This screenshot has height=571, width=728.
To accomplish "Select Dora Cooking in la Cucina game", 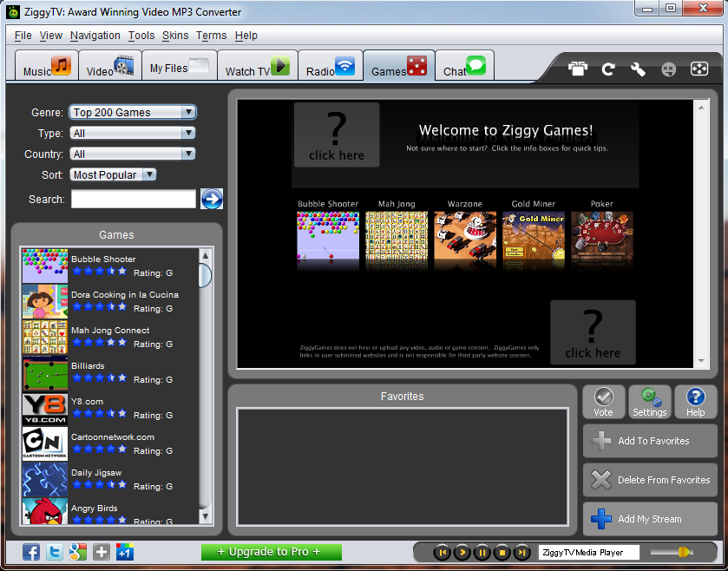I will tap(110, 302).
